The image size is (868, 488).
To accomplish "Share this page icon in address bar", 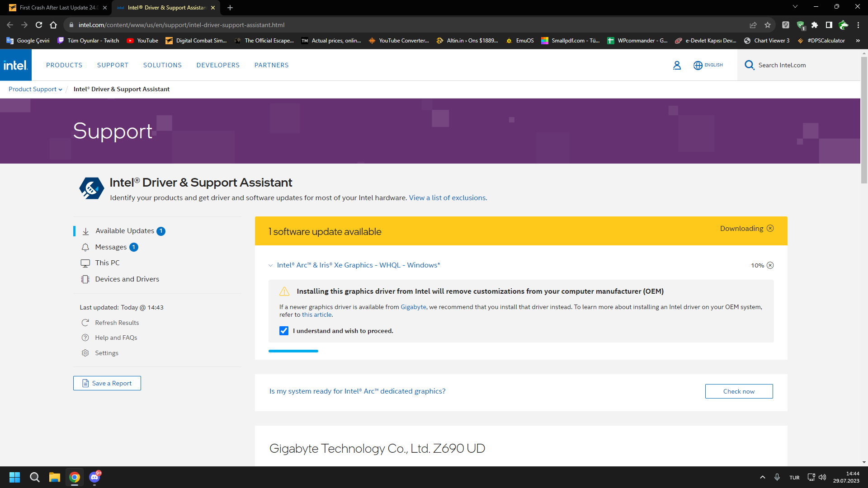I will click(x=753, y=25).
